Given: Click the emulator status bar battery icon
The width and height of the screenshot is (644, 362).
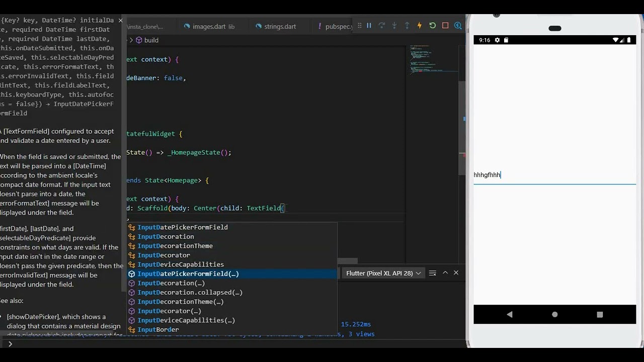Looking at the screenshot, I should click(630, 40).
